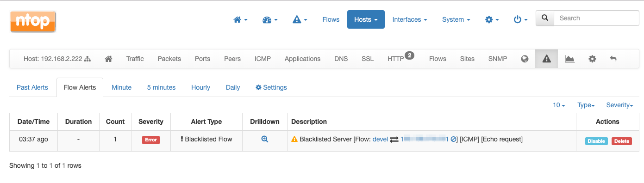Image resolution: width=644 pixels, height=183 pixels.
Task: Open the System menu
Action: [x=456, y=19]
